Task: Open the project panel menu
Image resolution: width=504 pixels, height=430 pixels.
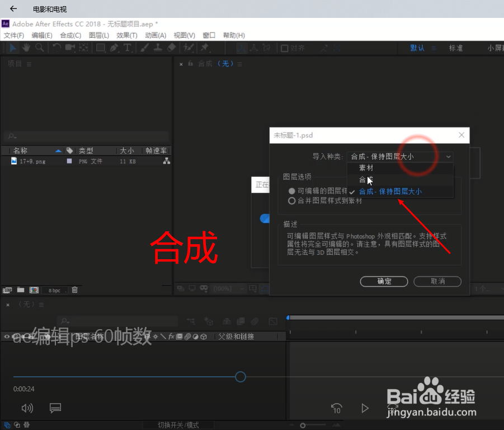Action: (x=29, y=64)
